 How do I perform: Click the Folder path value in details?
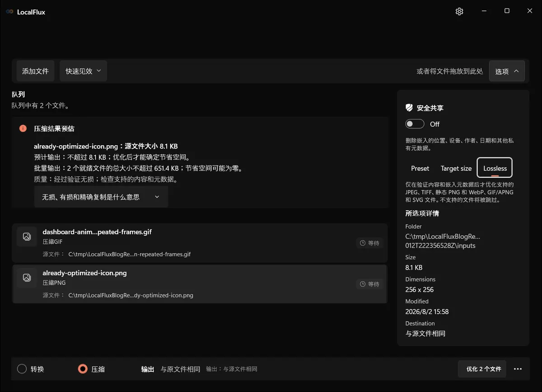[443, 241]
